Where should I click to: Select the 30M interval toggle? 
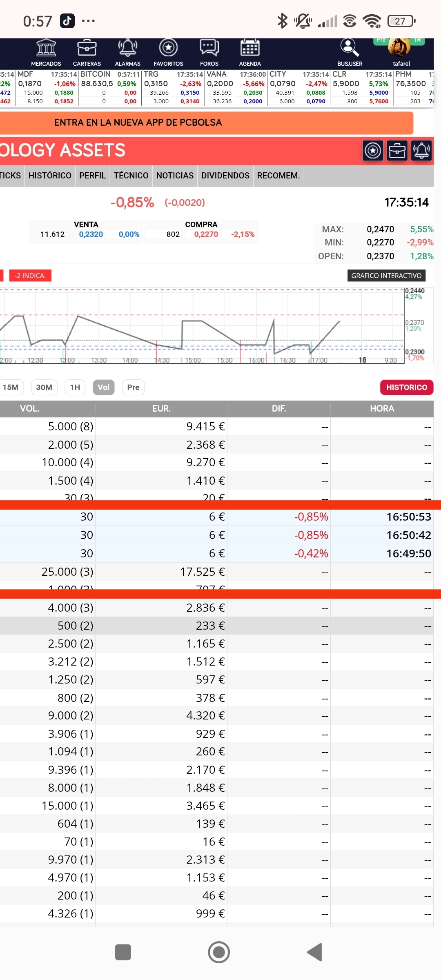pos(44,387)
